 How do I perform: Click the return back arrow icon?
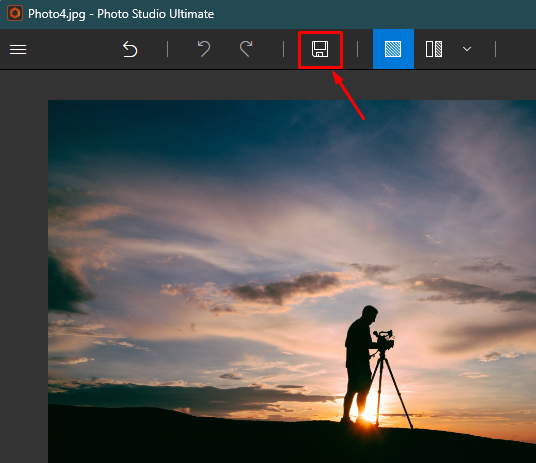(x=130, y=49)
